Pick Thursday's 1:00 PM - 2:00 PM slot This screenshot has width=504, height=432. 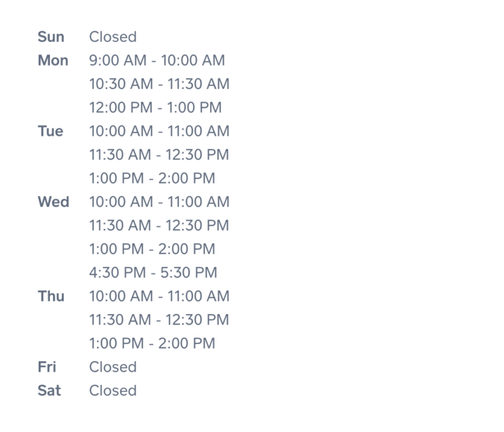click(152, 344)
